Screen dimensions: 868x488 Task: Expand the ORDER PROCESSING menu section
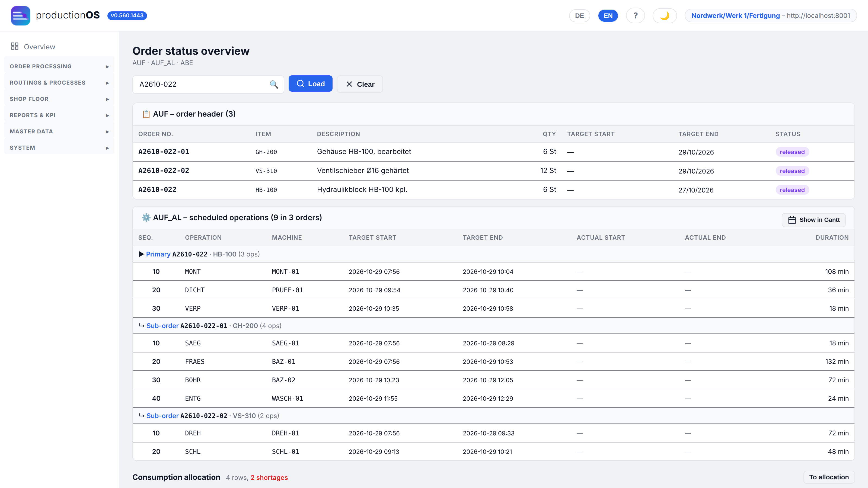click(59, 66)
